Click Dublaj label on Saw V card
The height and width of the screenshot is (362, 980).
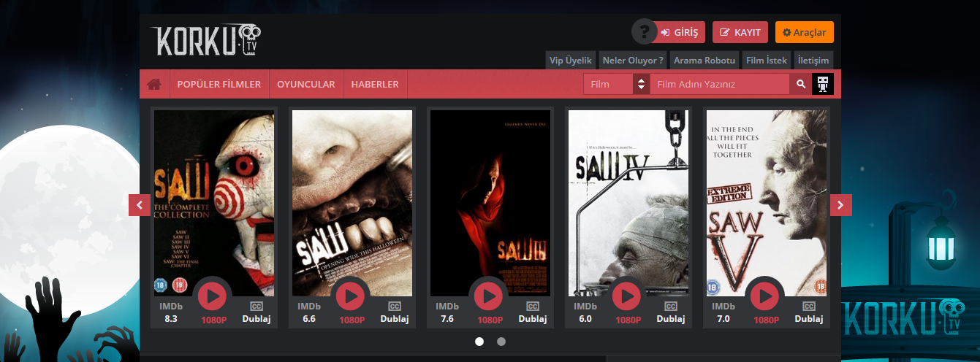coord(809,319)
